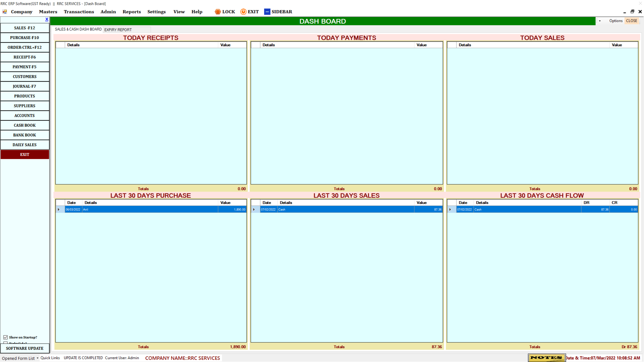Open the Quick Links menu

pyautogui.click(x=50, y=358)
